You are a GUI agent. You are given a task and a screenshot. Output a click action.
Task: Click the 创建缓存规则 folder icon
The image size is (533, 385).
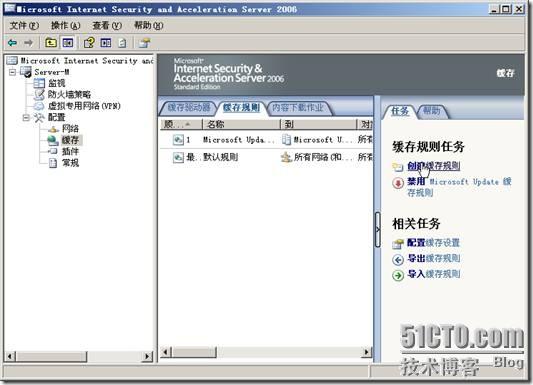pos(397,167)
